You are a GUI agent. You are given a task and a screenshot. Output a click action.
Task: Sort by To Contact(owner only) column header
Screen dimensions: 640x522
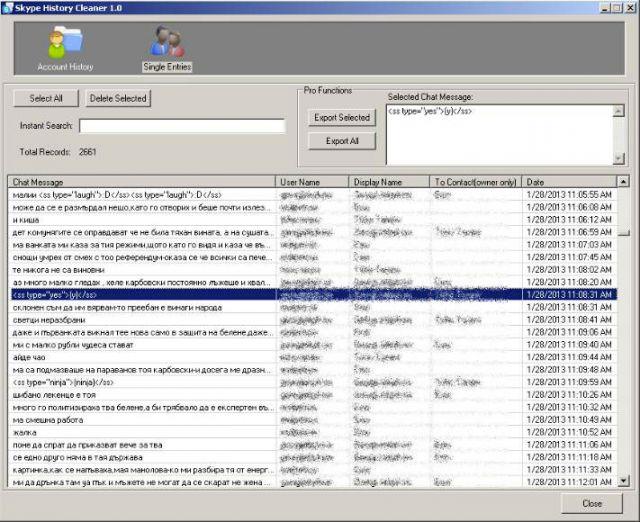tap(475, 182)
